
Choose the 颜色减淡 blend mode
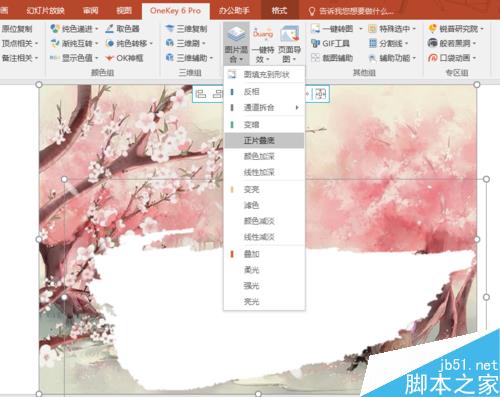click(264, 221)
